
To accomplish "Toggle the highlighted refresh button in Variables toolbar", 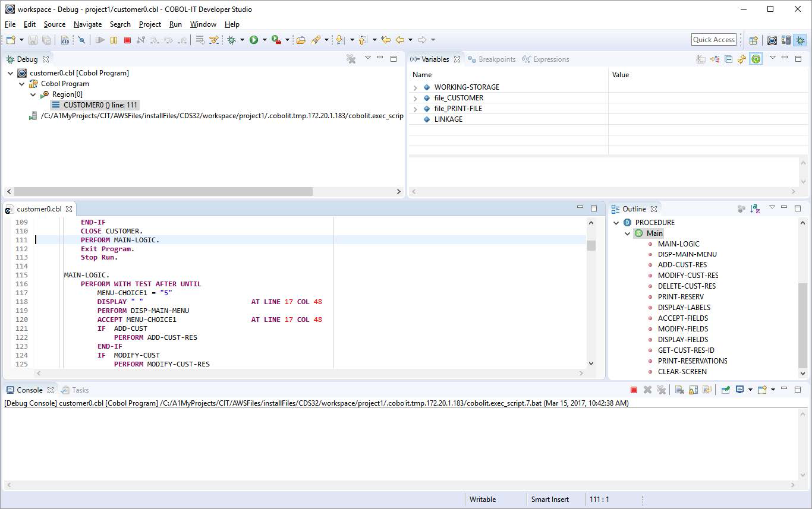I will 756,59.
